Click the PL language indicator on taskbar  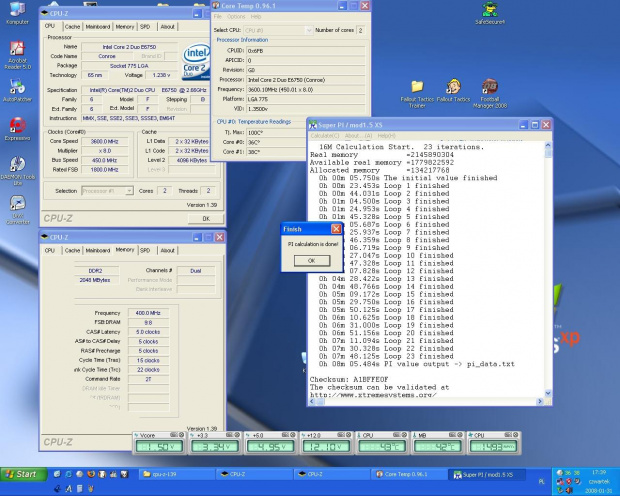[x=541, y=481]
